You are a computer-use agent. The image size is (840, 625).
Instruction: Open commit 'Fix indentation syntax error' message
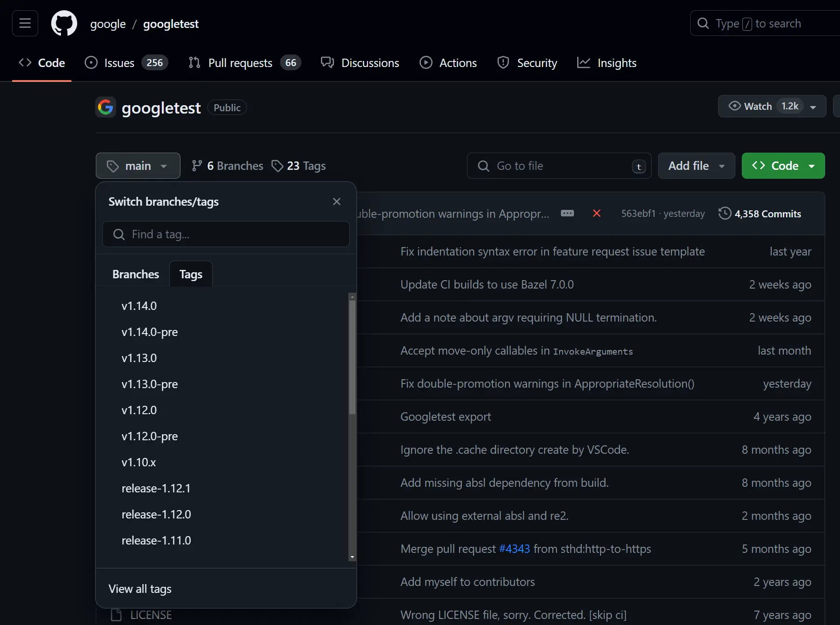pos(553,251)
